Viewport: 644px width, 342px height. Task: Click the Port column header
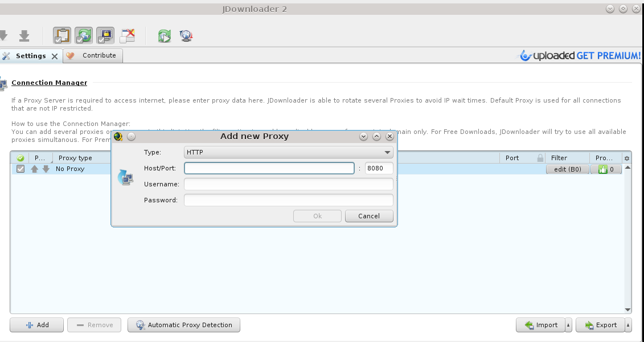(512, 158)
